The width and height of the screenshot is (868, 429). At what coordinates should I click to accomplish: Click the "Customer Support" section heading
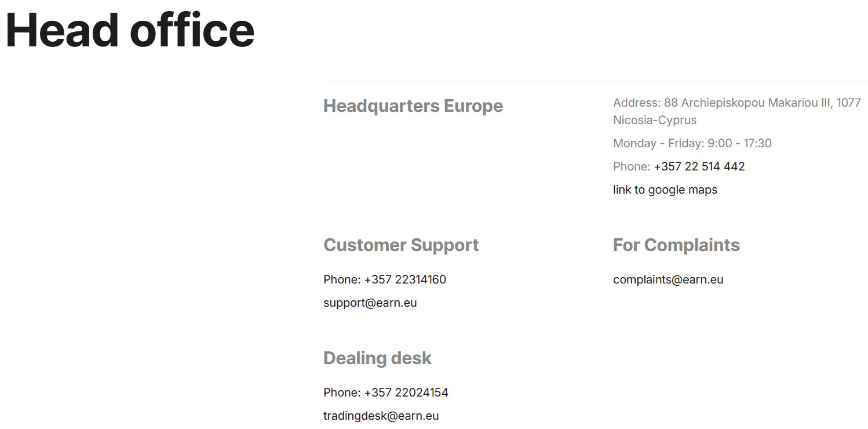pos(400,245)
